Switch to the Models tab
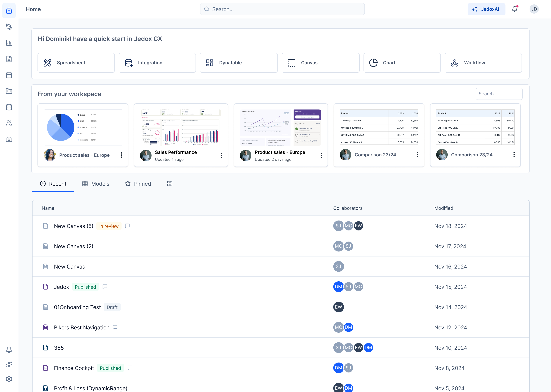The height and width of the screenshot is (392, 551). pyautogui.click(x=95, y=184)
